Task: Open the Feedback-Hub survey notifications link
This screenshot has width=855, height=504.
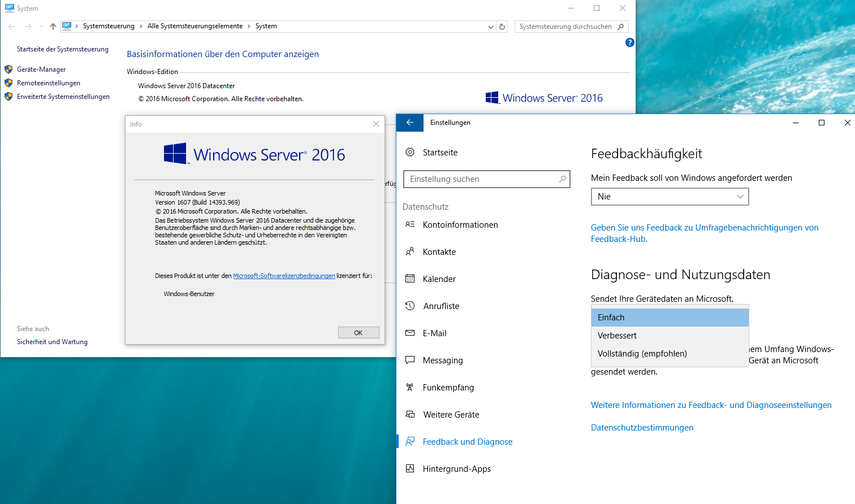Action: coord(705,233)
